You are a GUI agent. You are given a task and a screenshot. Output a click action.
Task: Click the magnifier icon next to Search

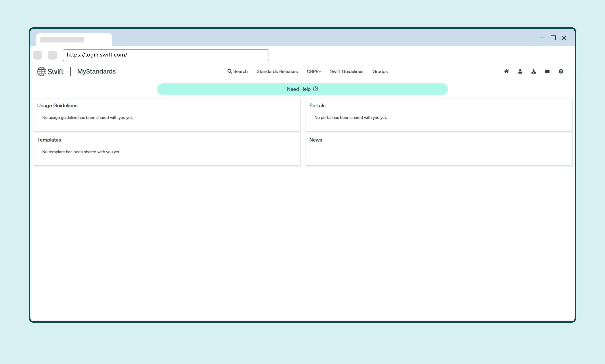click(x=230, y=71)
